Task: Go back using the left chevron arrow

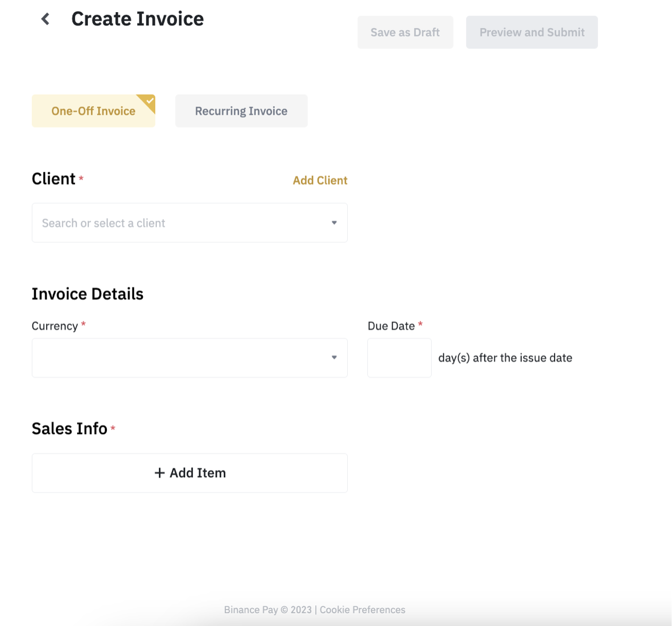Action: [x=46, y=19]
